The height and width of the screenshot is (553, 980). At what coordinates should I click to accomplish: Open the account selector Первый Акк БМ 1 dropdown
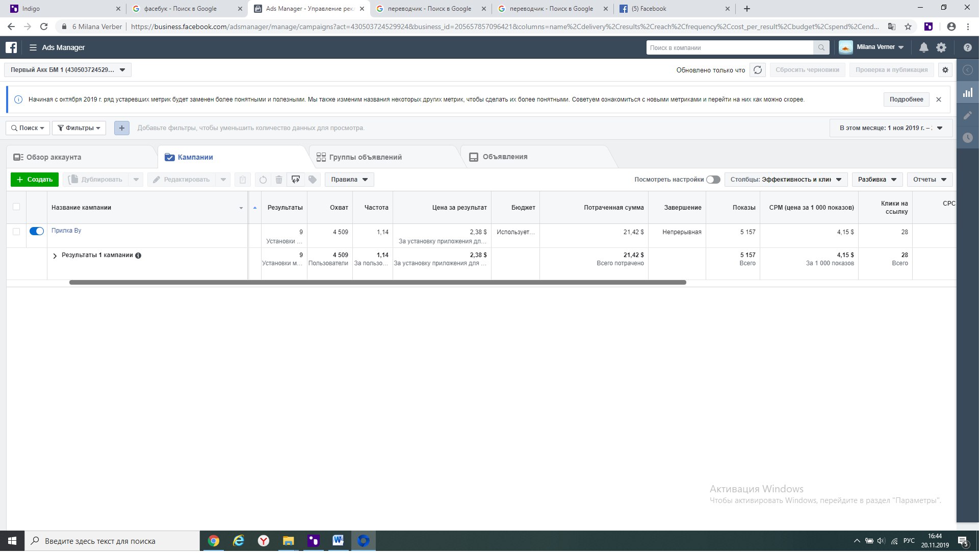[68, 70]
